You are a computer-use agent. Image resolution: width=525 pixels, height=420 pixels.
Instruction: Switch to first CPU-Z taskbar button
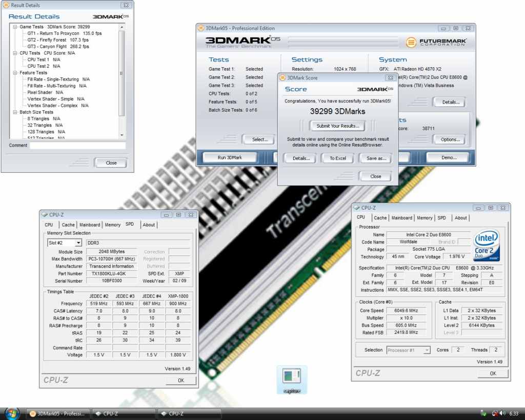click(124, 414)
